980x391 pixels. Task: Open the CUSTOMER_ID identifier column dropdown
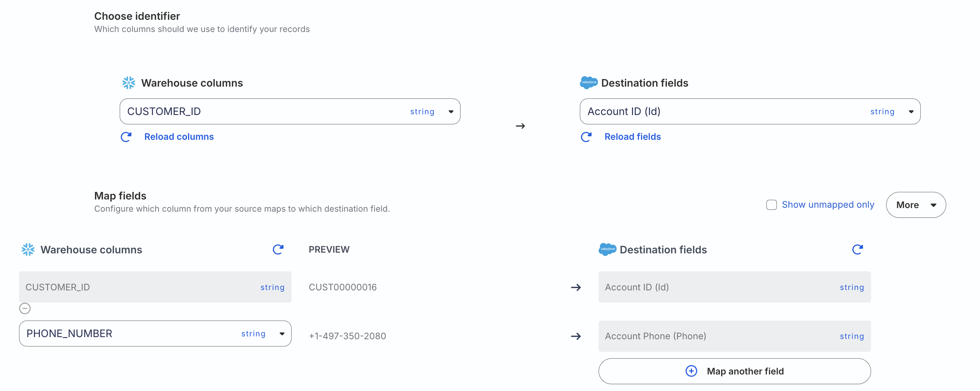pyautogui.click(x=290, y=111)
